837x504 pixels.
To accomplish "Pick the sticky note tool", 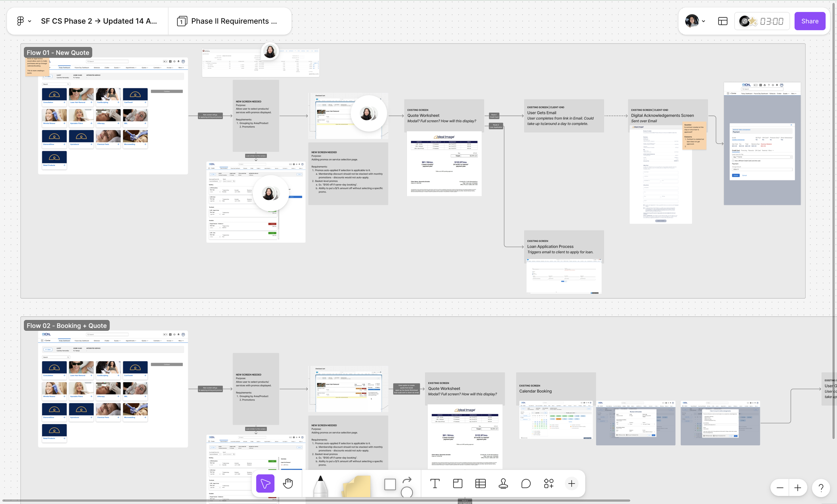I will pyautogui.click(x=356, y=486).
